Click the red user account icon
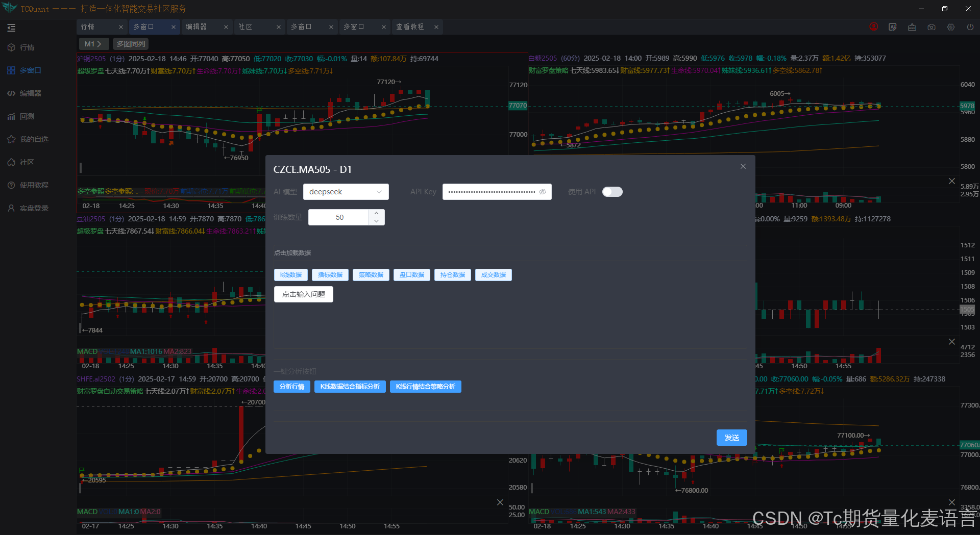The height and width of the screenshot is (535, 980). (874, 27)
